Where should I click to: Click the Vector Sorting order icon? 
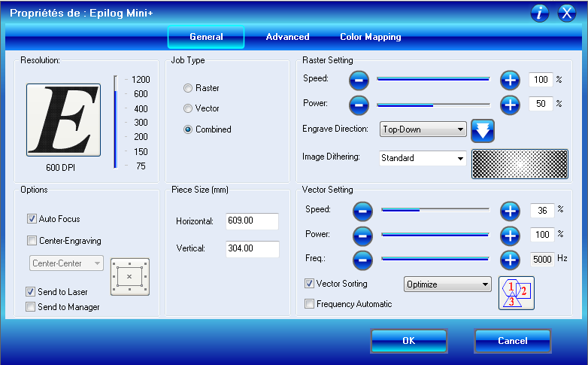click(x=517, y=294)
